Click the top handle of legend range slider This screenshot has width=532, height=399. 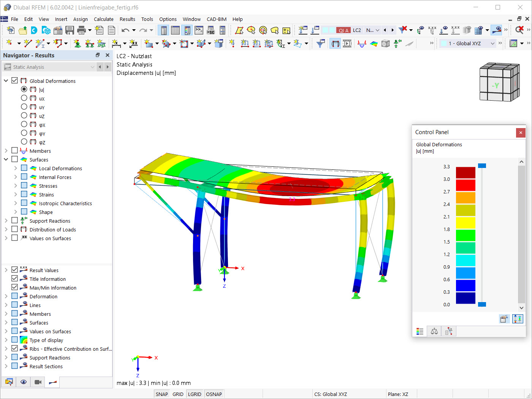(482, 166)
